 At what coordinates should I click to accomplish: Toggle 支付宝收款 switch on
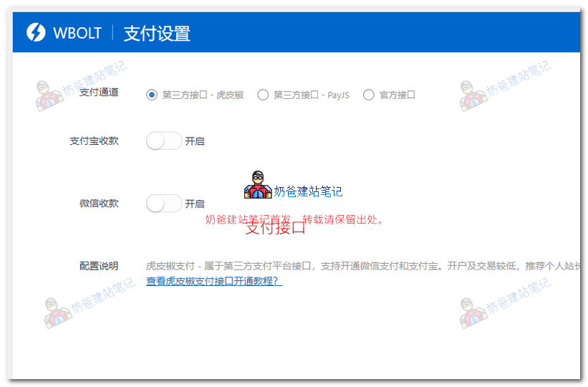(x=164, y=141)
